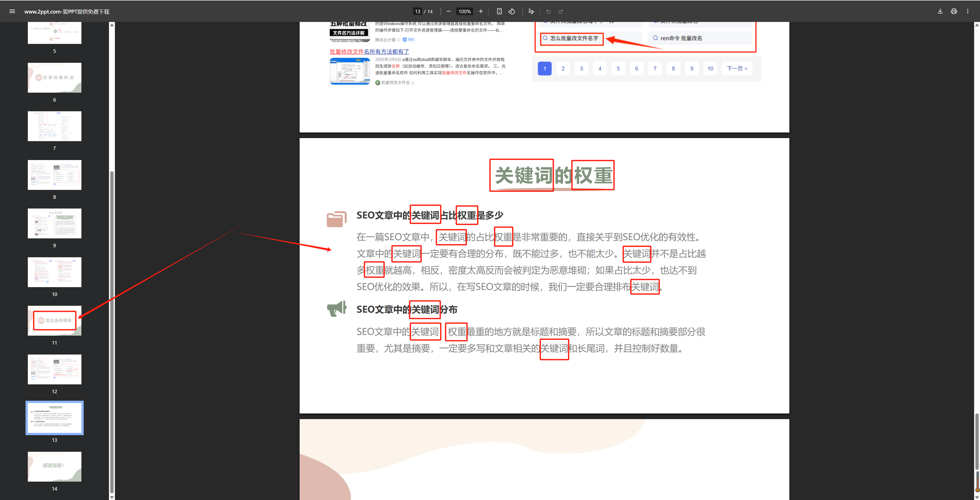The height and width of the screenshot is (500, 980).
Task: Open the 感谢观看 slide 14 thumbnail
Action: [x=54, y=466]
